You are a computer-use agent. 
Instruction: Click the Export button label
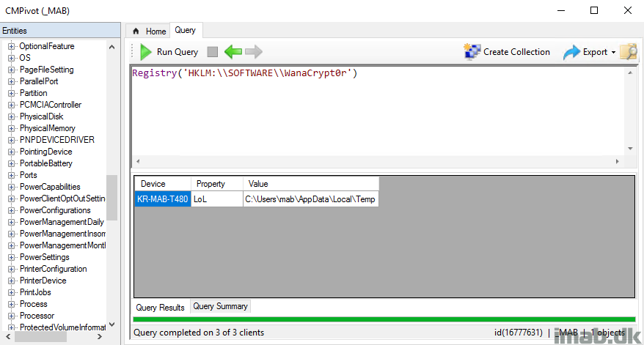coord(595,52)
